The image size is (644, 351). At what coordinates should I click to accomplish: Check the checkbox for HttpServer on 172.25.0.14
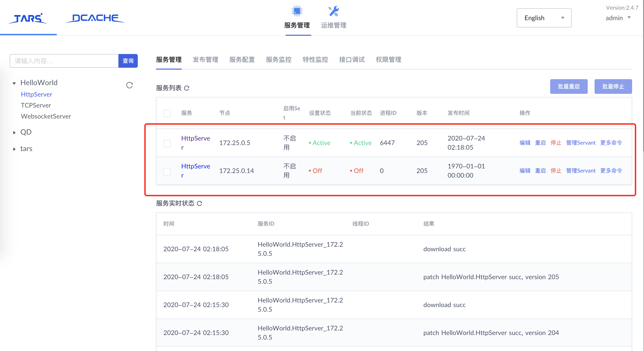point(167,171)
